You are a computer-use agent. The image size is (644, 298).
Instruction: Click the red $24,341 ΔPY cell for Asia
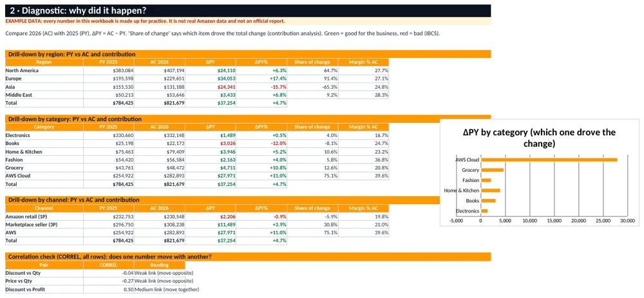211,87
